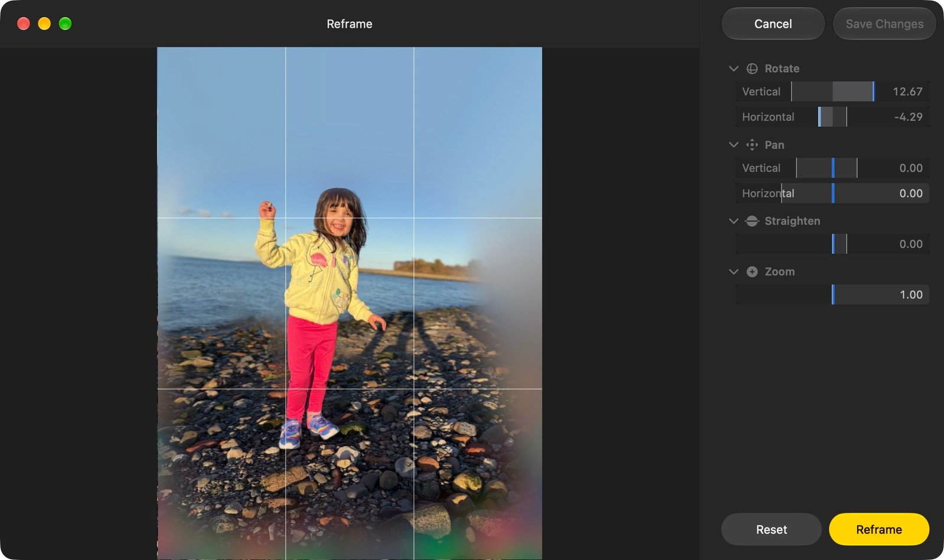Click the Pan Vertical slider
This screenshot has height=560, width=944.
[832, 168]
